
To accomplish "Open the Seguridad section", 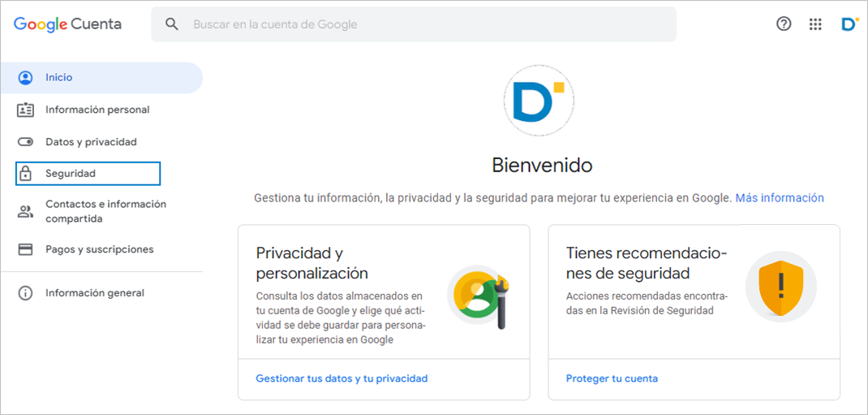I will tap(88, 174).
